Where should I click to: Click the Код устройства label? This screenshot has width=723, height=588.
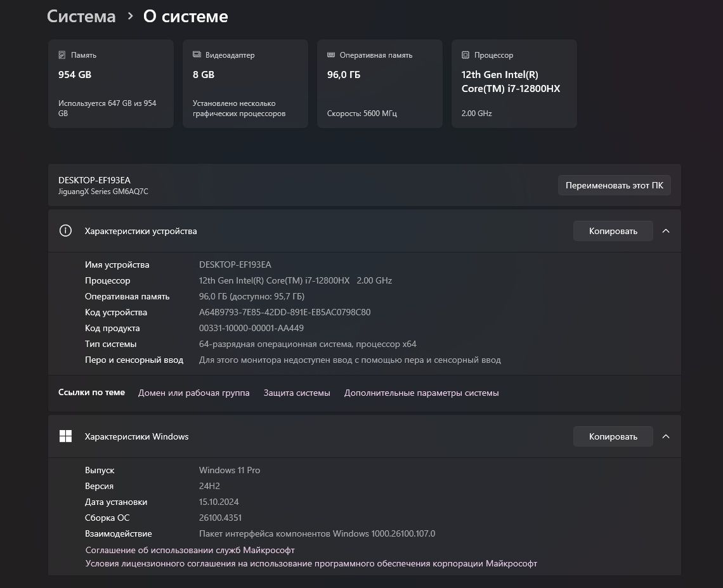click(115, 312)
